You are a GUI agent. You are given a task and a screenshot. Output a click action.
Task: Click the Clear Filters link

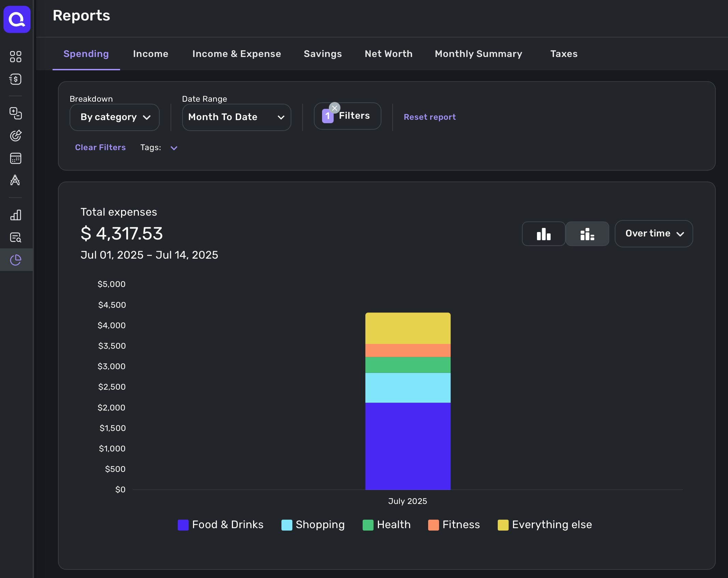100,147
